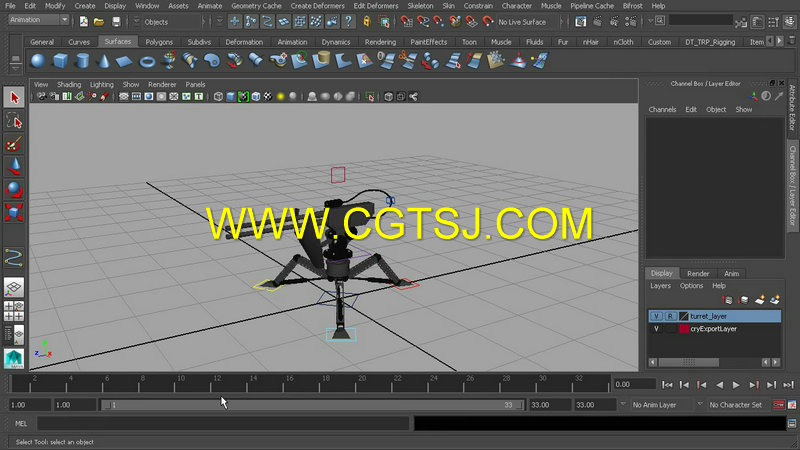Open shelf options menu arrow
800x450 pixels.
[15, 66]
